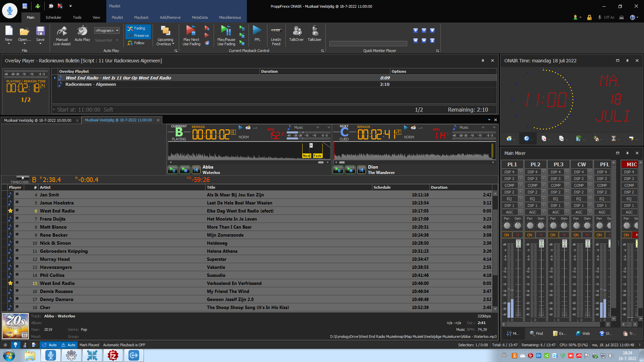Click the home icon in ONAIR Time panel
The image size is (644, 362).
(x=509, y=138)
